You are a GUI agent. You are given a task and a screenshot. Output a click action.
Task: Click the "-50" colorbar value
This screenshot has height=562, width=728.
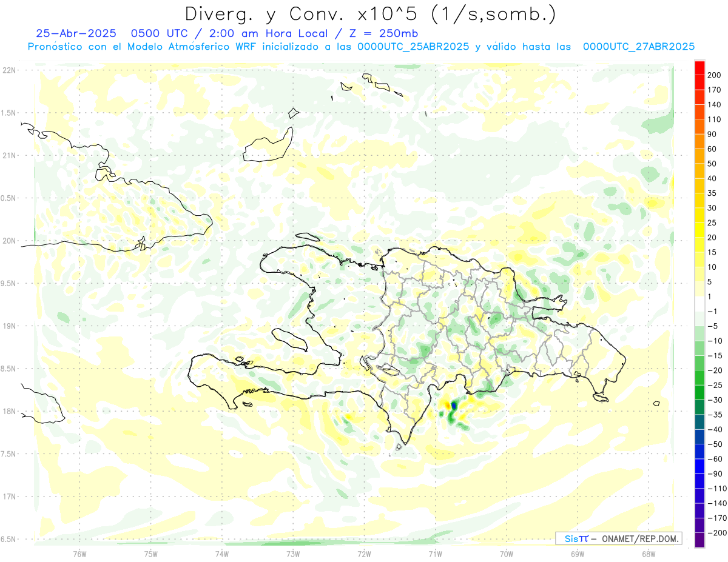tap(715, 444)
